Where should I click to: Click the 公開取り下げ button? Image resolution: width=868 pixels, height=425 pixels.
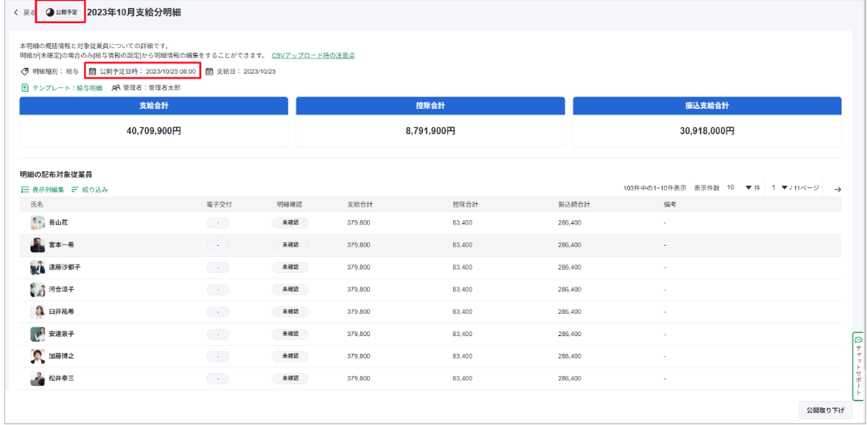coord(824,410)
